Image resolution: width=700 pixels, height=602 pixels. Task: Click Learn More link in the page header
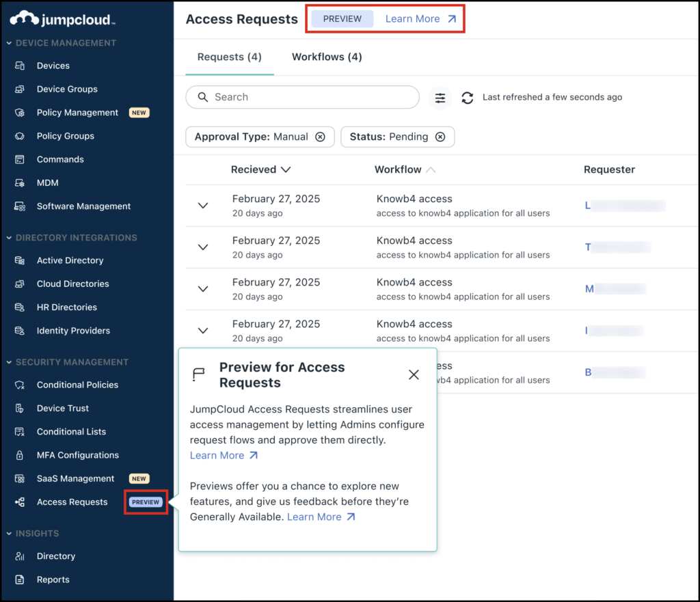[420, 19]
